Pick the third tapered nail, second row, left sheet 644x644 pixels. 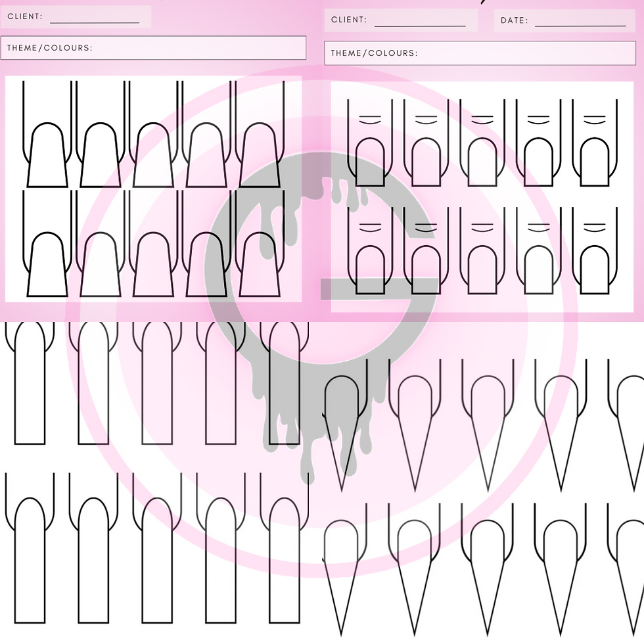point(154,264)
